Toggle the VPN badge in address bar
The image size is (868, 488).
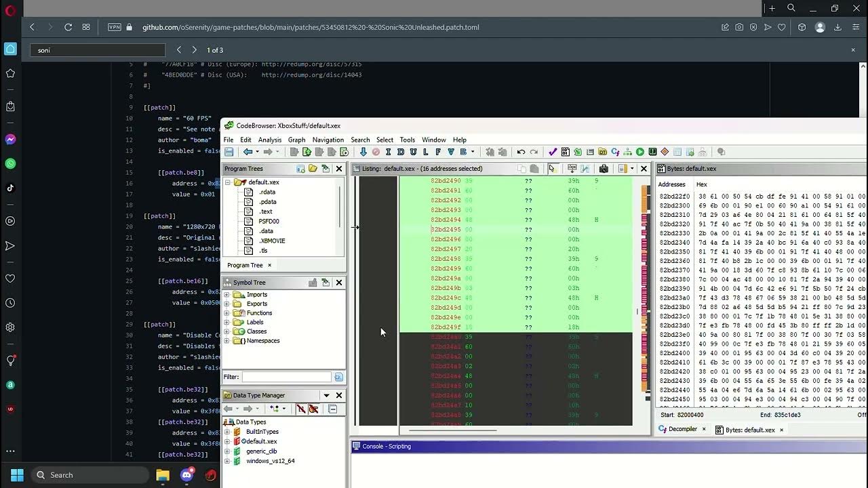[x=115, y=27]
